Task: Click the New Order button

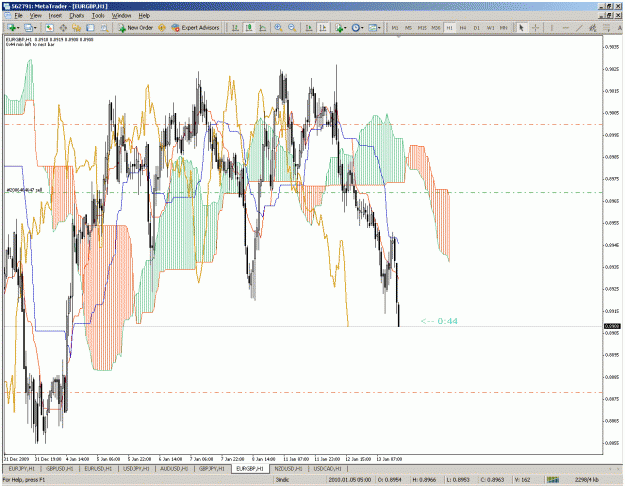Action: point(136,28)
